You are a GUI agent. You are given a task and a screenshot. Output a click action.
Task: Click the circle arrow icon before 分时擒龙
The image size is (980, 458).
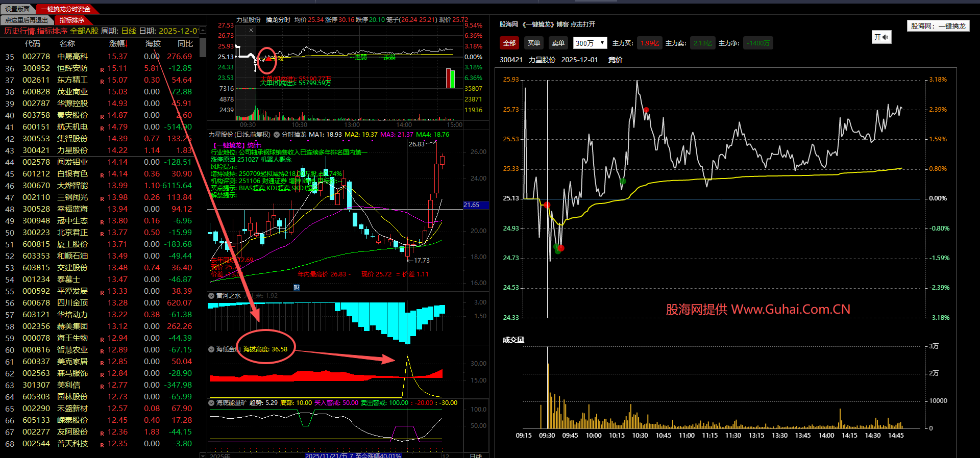277,135
